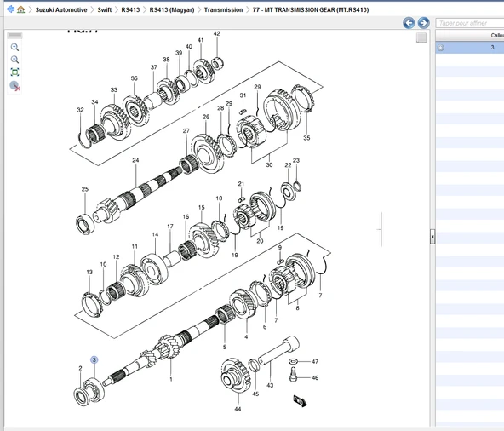This screenshot has width=504, height=431.
Task: Select callout 6 on diagram
Action: coord(265,327)
